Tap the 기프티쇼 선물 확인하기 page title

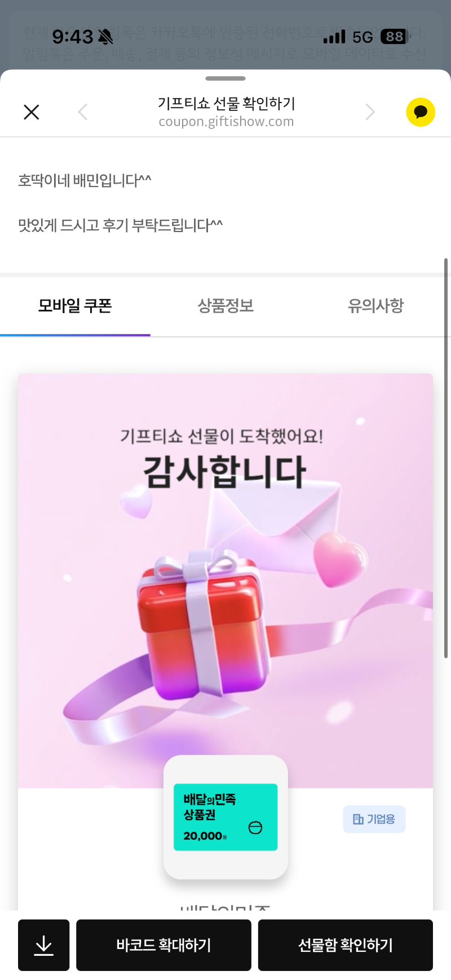[226, 103]
